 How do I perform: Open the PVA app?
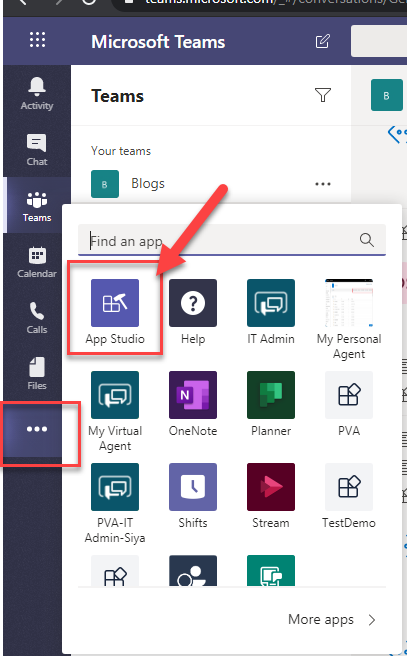[349, 404]
